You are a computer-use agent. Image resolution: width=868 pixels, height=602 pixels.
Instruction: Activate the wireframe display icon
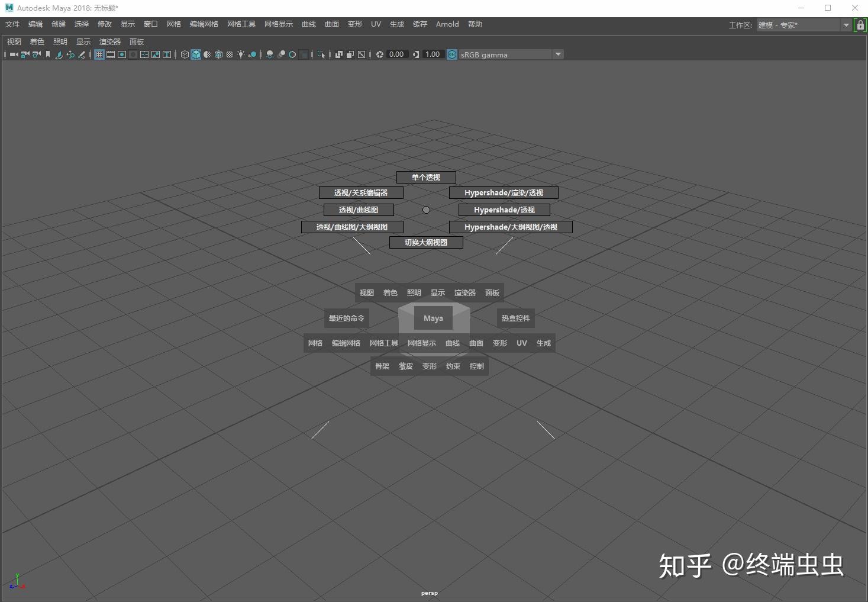[185, 54]
